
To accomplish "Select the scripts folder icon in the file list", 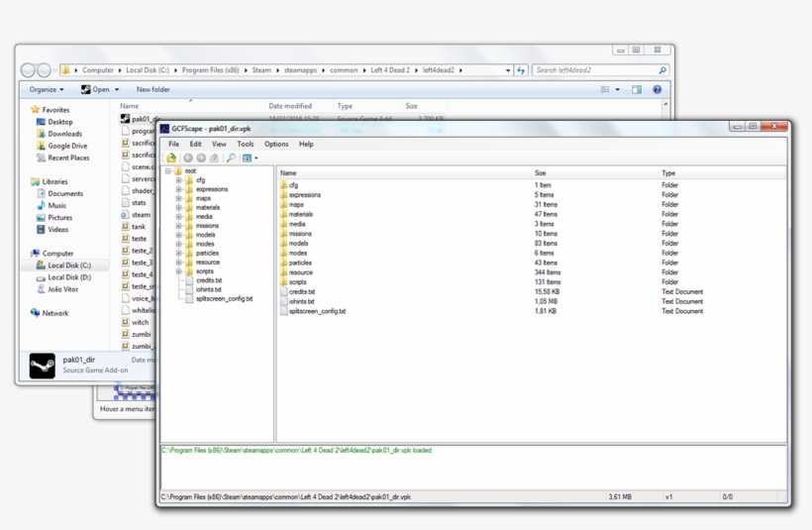I will [x=283, y=281].
